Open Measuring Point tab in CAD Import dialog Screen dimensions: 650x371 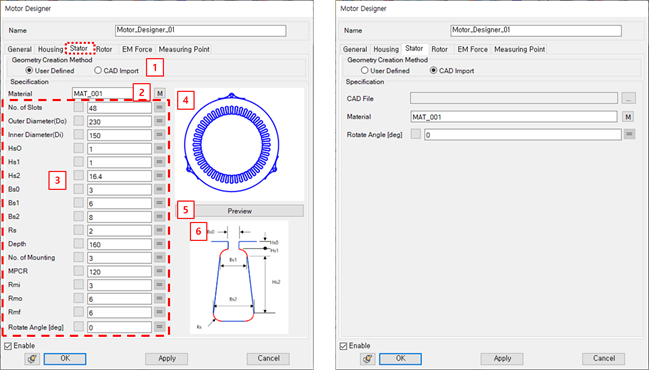click(519, 49)
